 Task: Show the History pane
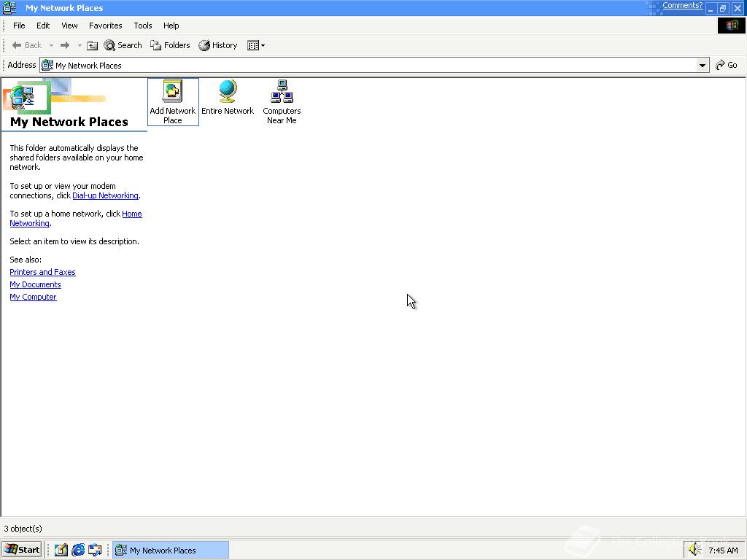pos(218,45)
